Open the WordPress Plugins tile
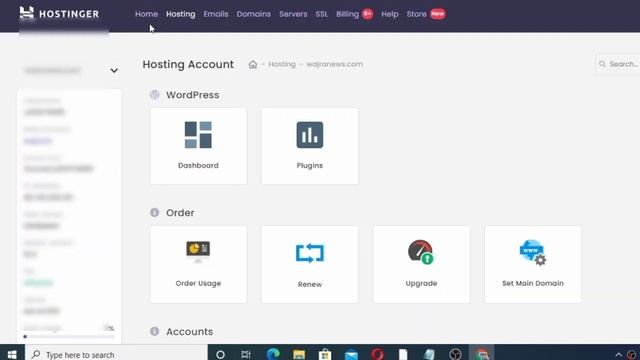Image resolution: width=640 pixels, height=360 pixels. click(x=310, y=146)
